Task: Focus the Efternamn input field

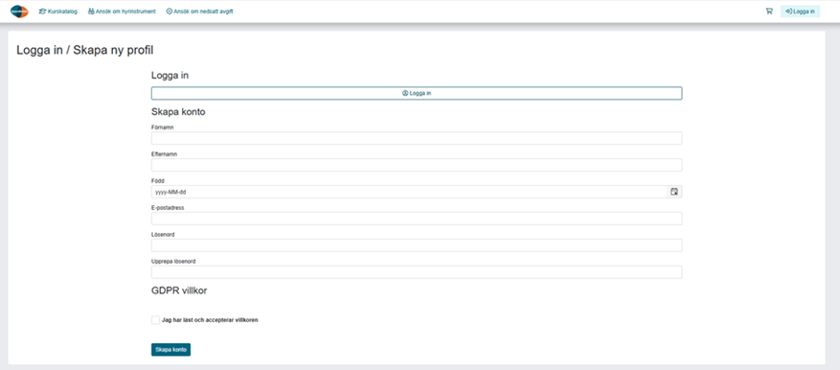Action: click(x=416, y=165)
